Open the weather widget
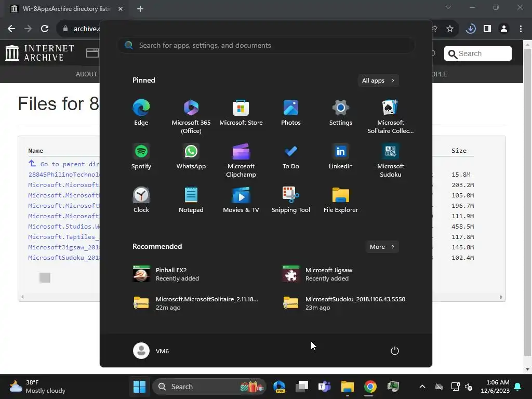This screenshot has height=399, width=532. pos(37,387)
